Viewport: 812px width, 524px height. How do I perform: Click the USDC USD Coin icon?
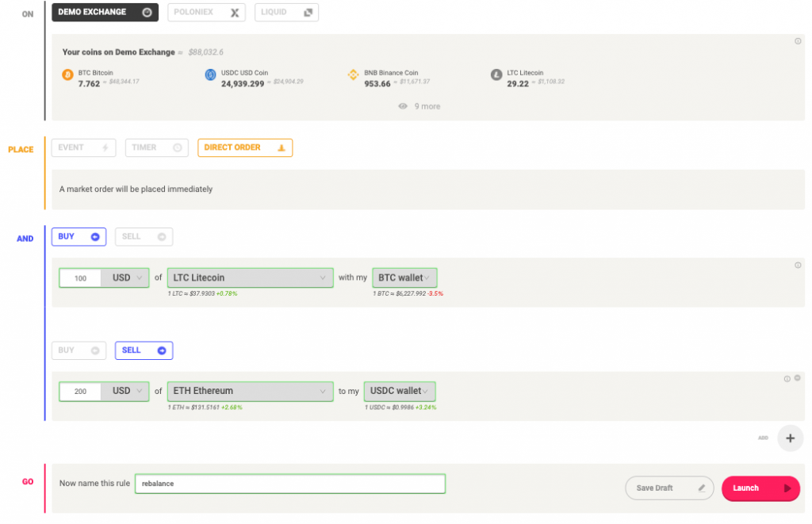pos(210,75)
